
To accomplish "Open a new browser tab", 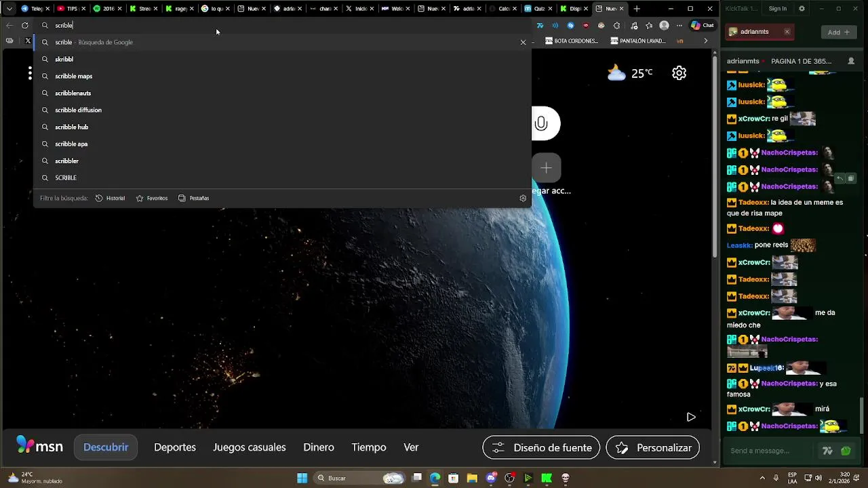I will tap(637, 9).
